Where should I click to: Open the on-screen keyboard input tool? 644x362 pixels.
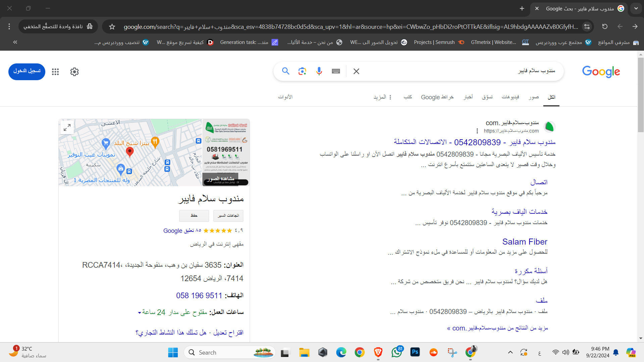tap(336, 71)
